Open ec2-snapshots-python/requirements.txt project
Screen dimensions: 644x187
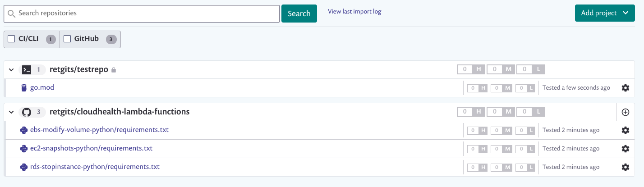[92, 148]
